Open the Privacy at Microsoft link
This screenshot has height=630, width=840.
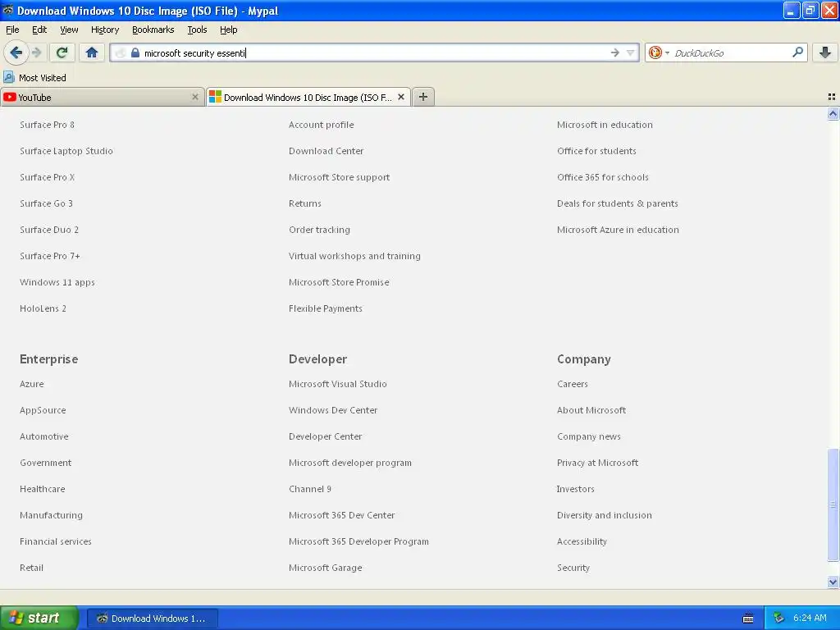point(597,463)
